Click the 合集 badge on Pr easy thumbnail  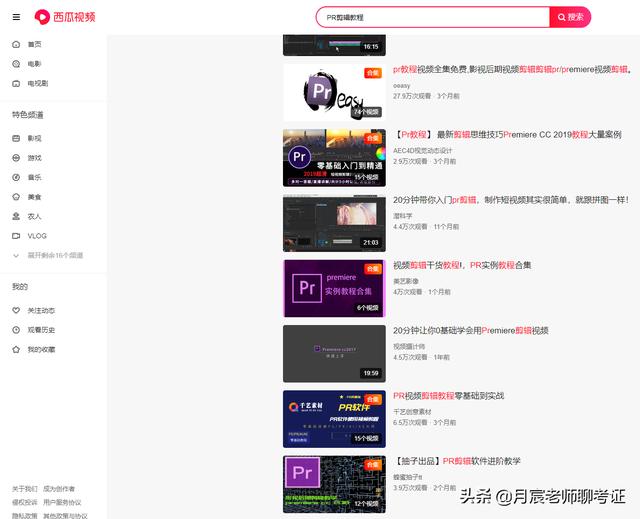click(x=373, y=73)
